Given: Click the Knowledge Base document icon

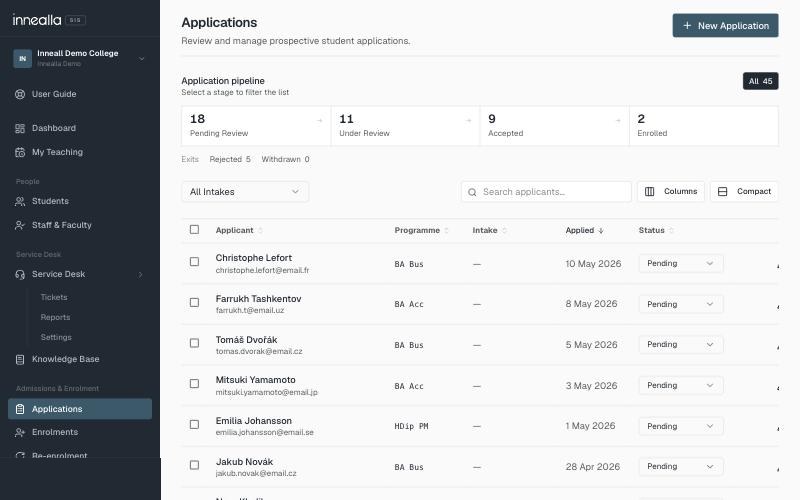Looking at the screenshot, I should tap(20, 360).
